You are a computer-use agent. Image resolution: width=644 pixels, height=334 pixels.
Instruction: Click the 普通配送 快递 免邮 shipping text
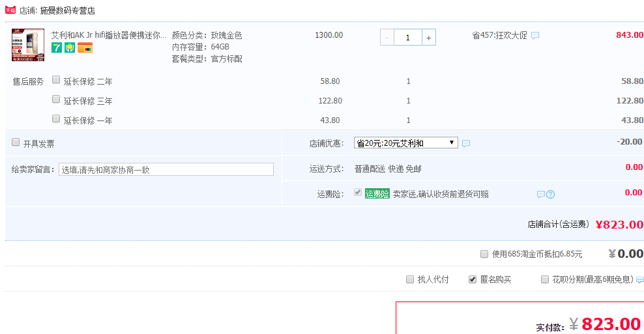tap(388, 169)
